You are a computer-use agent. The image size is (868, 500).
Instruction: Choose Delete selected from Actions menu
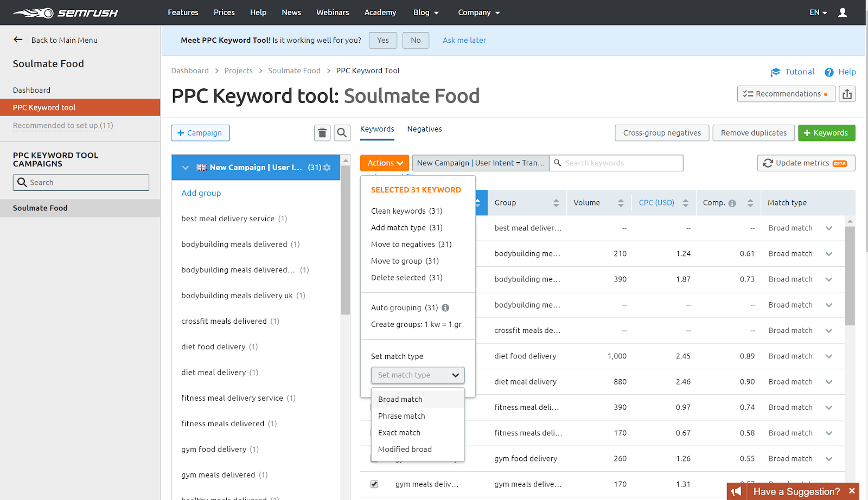coord(407,278)
